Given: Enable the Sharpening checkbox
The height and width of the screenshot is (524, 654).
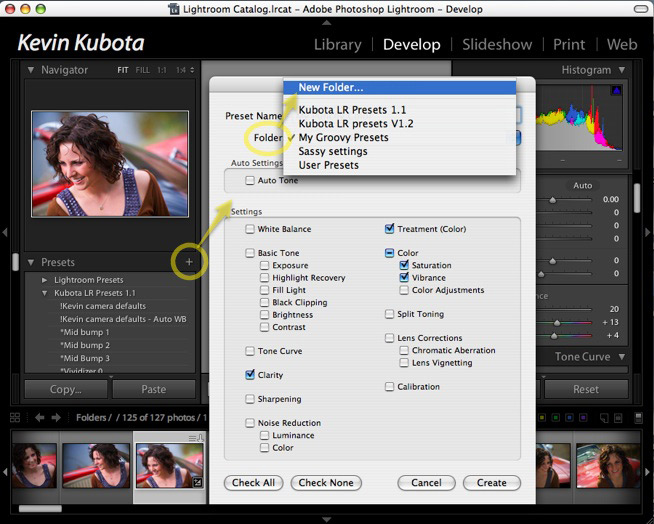Looking at the screenshot, I should [250, 399].
